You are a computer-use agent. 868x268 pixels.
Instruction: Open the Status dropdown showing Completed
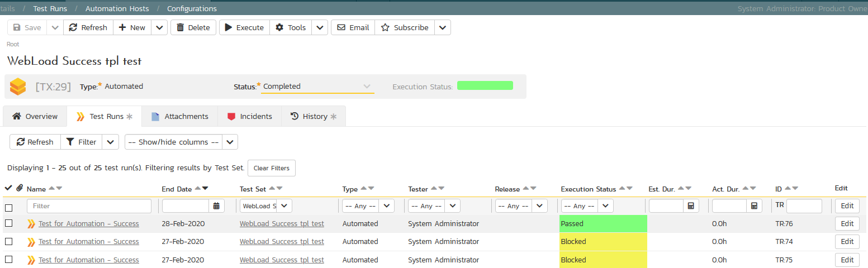point(317,87)
